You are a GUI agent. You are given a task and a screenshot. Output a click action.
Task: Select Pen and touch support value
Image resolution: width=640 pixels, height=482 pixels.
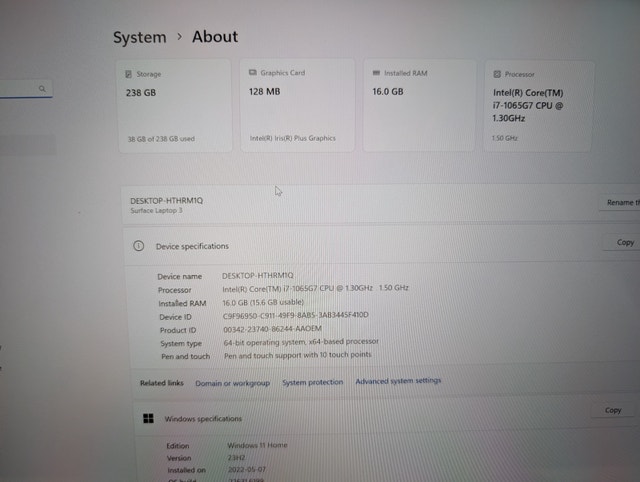tap(298, 355)
